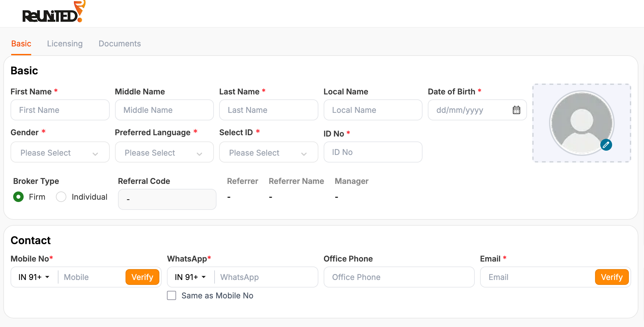Select the Firm broker type

18,197
